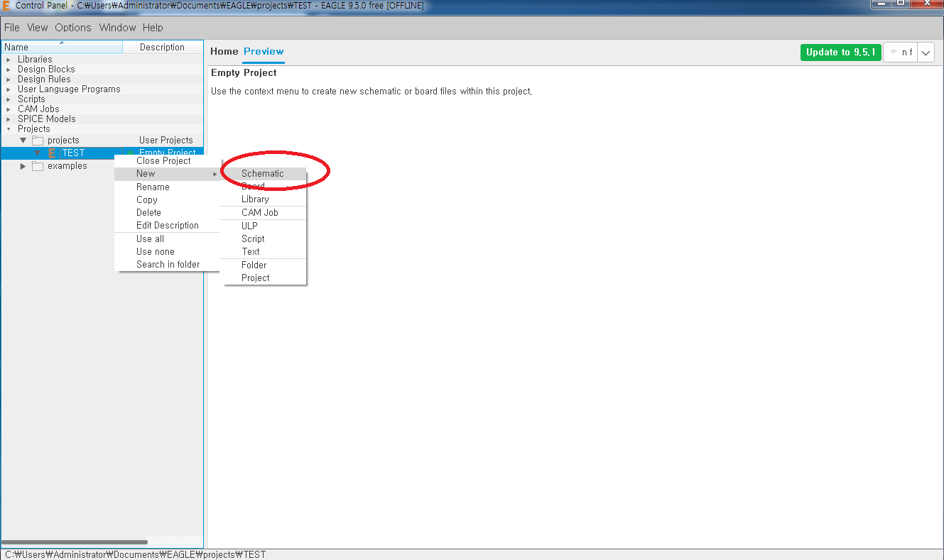This screenshot has height=560, width=944.
Task: Click the Update to 9.5.1 button
Action: [841, 52]
